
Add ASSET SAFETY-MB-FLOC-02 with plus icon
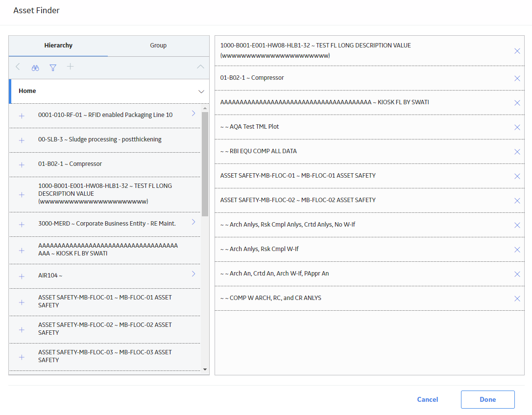[22, 329]
